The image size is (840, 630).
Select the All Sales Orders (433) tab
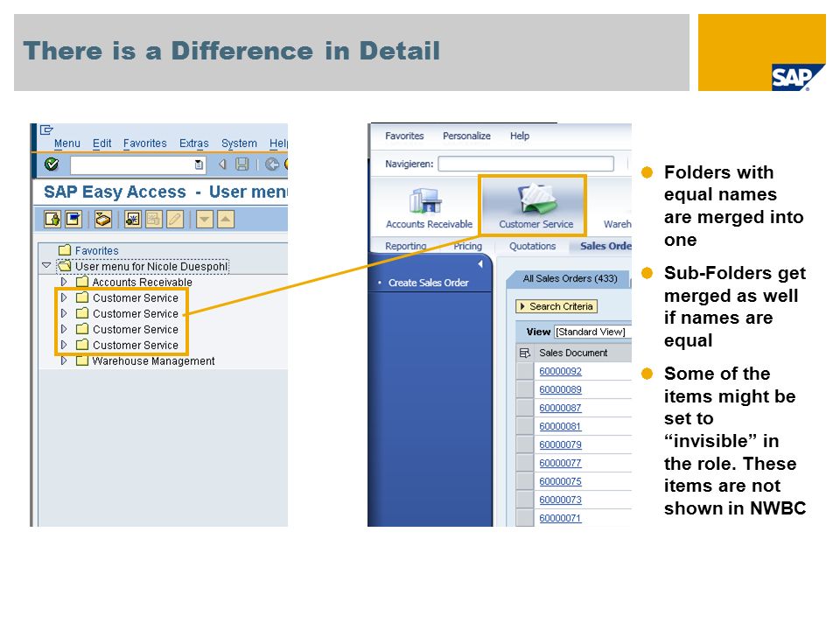[570, 278]
